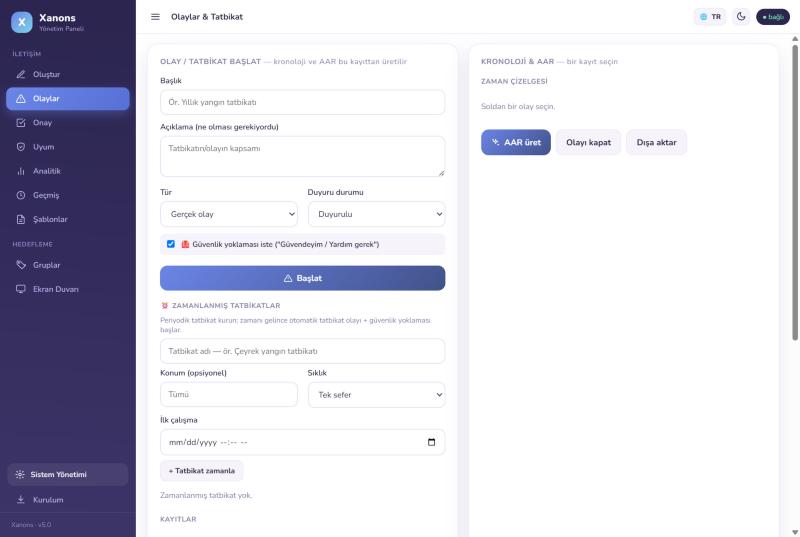The image size is (800, 537).
Task: Open the Duyuru durumu dropdown
Action: (x=377, y=214)
